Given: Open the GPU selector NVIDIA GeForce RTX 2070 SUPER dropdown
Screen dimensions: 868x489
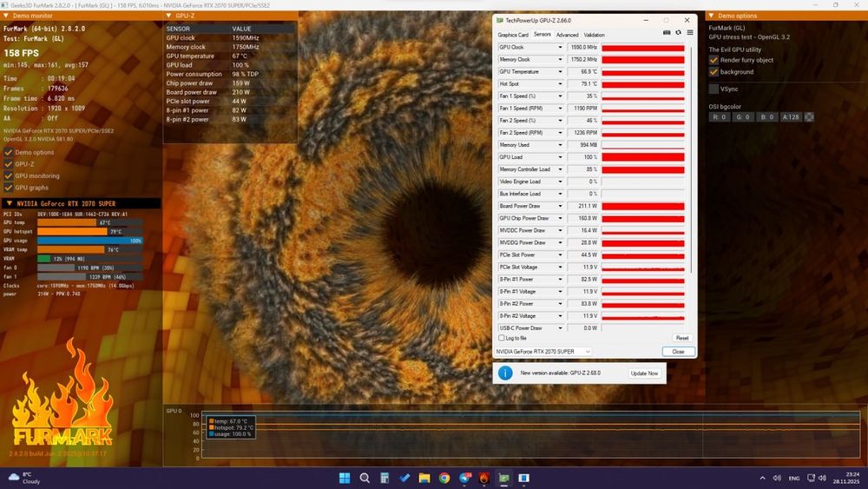Looking at the screenshot, I should pos(543,352).
